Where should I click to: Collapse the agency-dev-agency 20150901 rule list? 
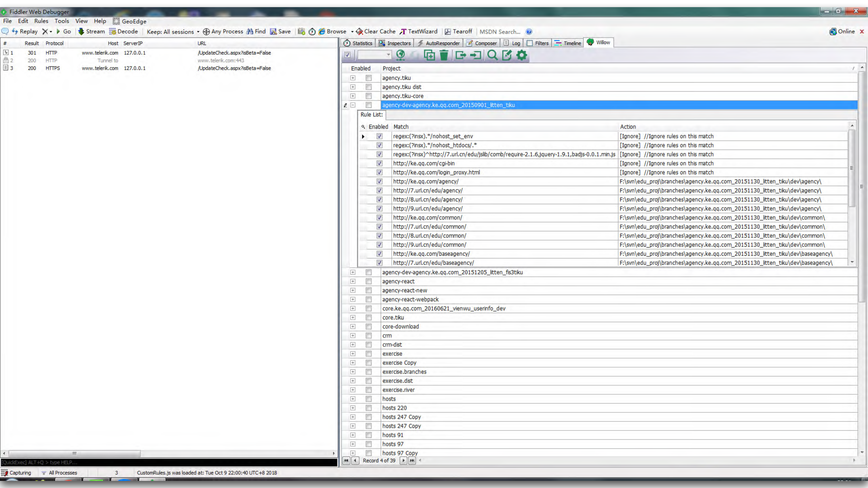pyautogui.click(x=353, y=105)
